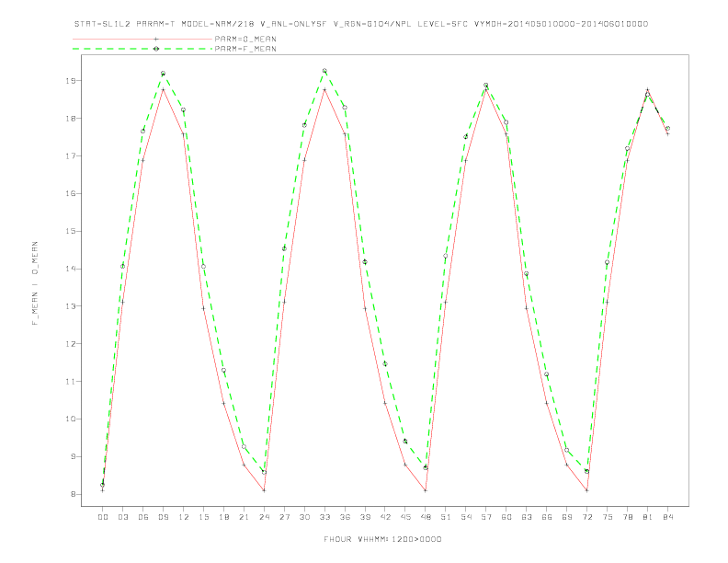
Task: Click the x-axis tick label 00
Action: point(103,517)
